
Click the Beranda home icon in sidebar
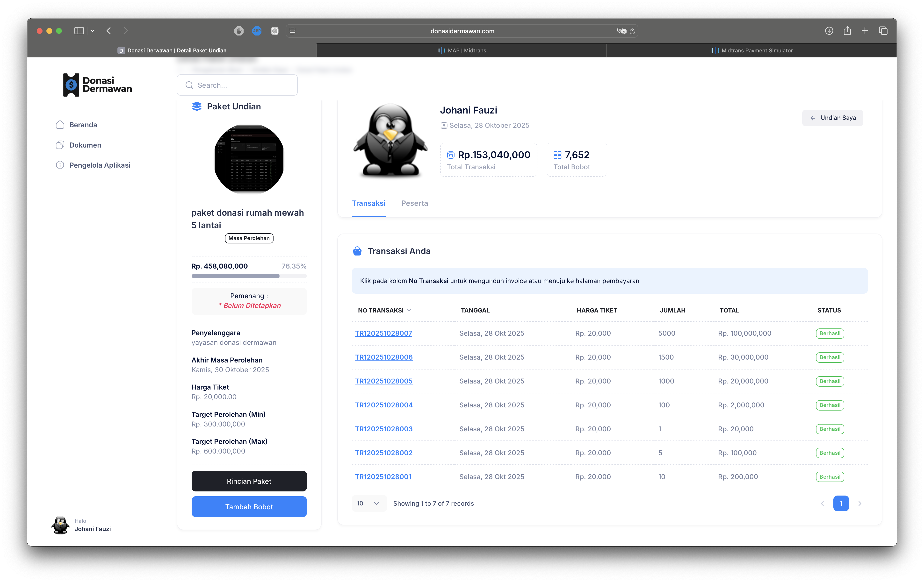(60, 125)
